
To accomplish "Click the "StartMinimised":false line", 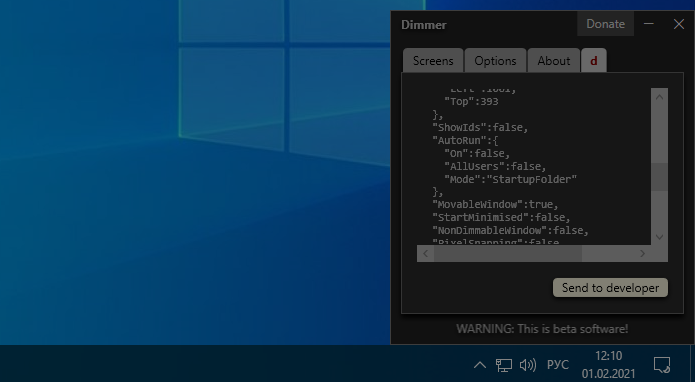I will click(x=502, y=217).
